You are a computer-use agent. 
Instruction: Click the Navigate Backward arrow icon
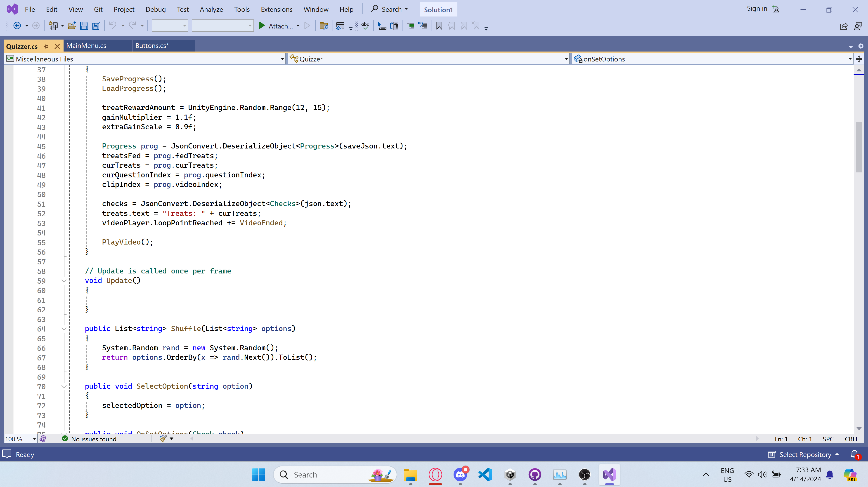pyautogui.click(x=17, y=26)
